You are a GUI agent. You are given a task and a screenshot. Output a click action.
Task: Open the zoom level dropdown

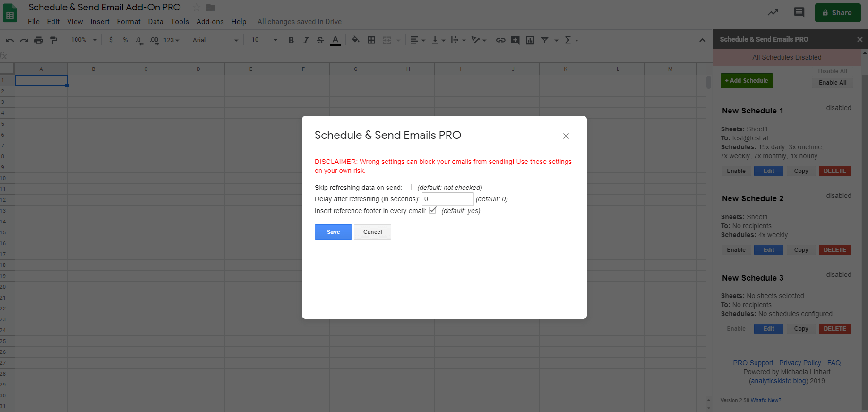tap(84, 40)
